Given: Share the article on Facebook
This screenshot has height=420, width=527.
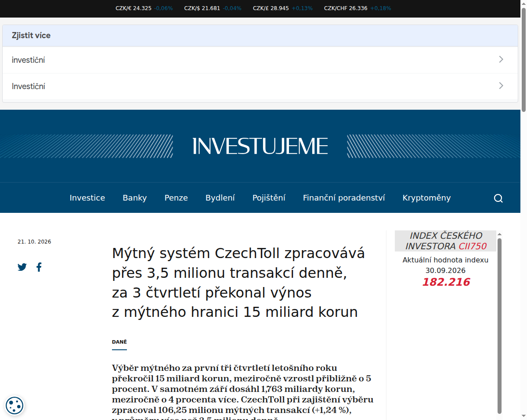Looking at the screenshot, I should (39, 267).
